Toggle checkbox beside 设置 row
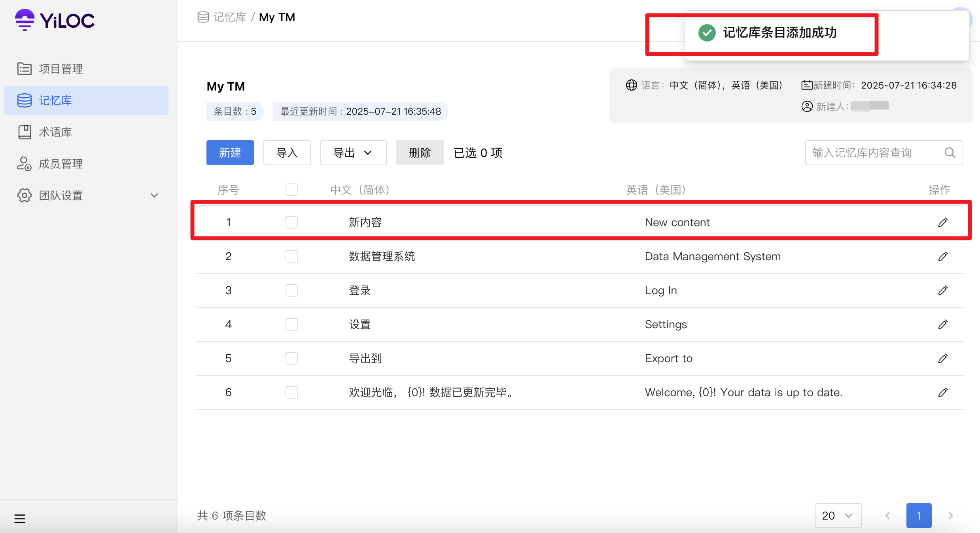This screenshot has width=980, height=533. [x=292, y=324]
